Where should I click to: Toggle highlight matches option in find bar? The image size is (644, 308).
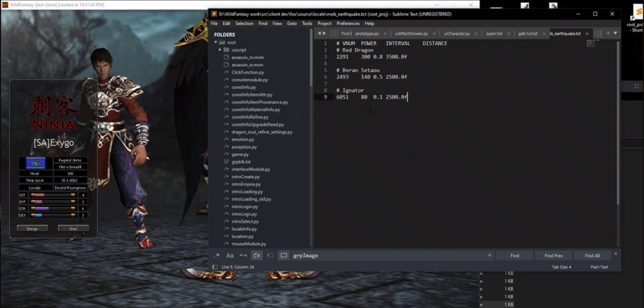click(x=283, y=255)
